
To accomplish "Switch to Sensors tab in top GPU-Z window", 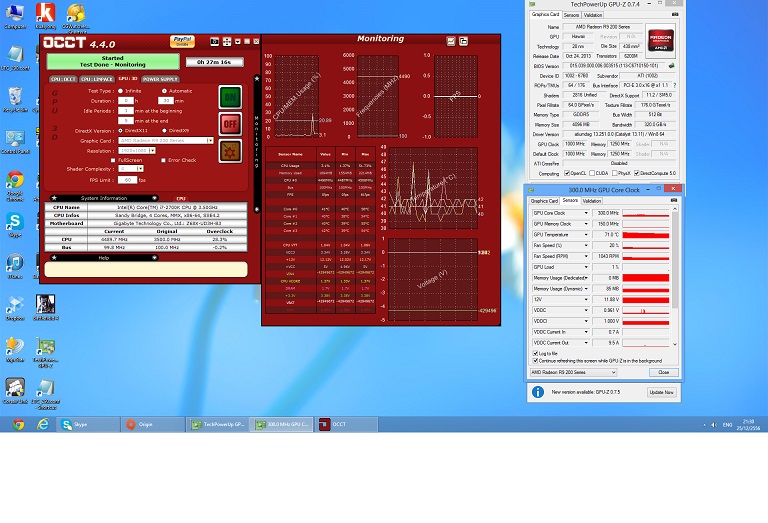I will coord(571,15).
